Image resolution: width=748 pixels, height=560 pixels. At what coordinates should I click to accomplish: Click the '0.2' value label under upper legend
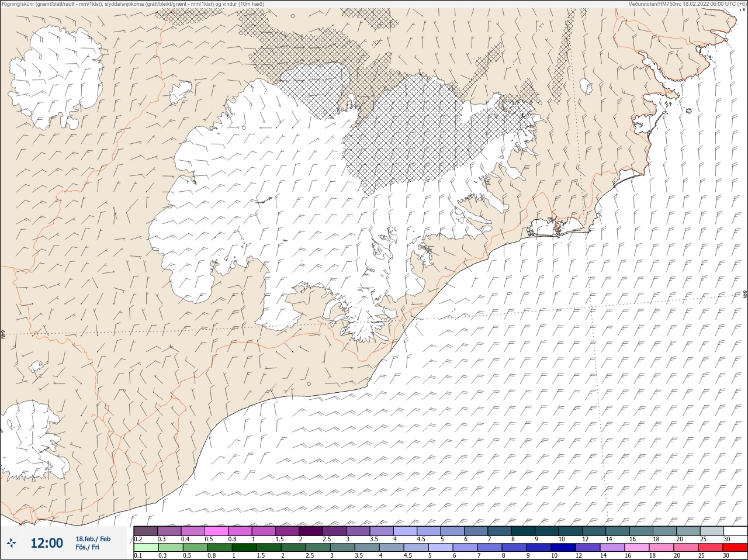138,539
